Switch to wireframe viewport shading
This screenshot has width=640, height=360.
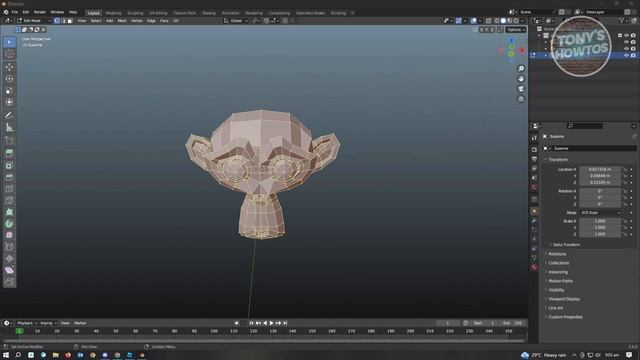coord(497,20)
